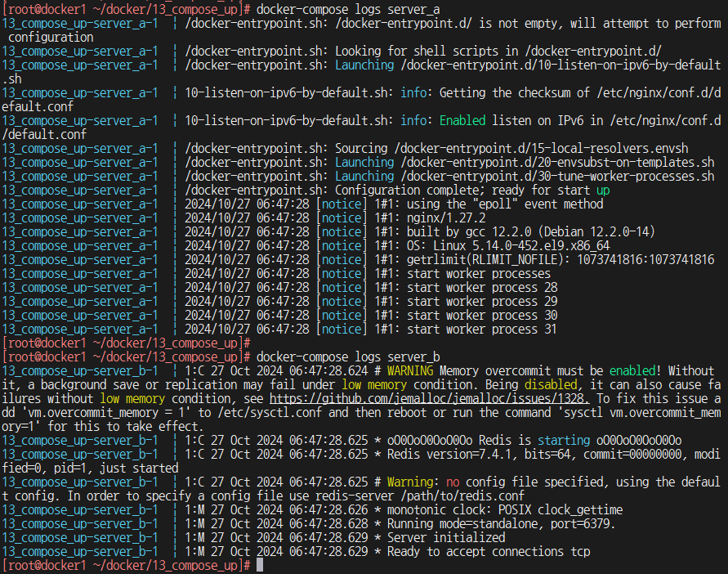Click the green 'enabled' word in Redis warning

coord(632,371)
